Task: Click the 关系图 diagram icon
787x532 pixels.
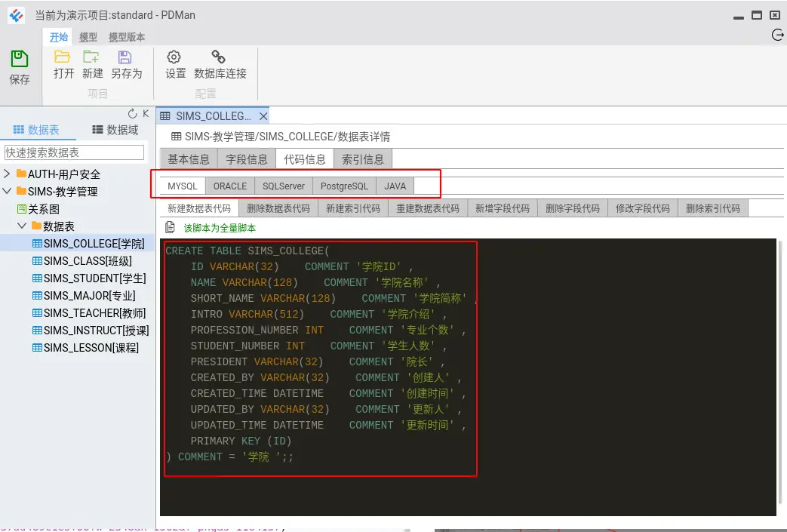Action: click(22, 209)
